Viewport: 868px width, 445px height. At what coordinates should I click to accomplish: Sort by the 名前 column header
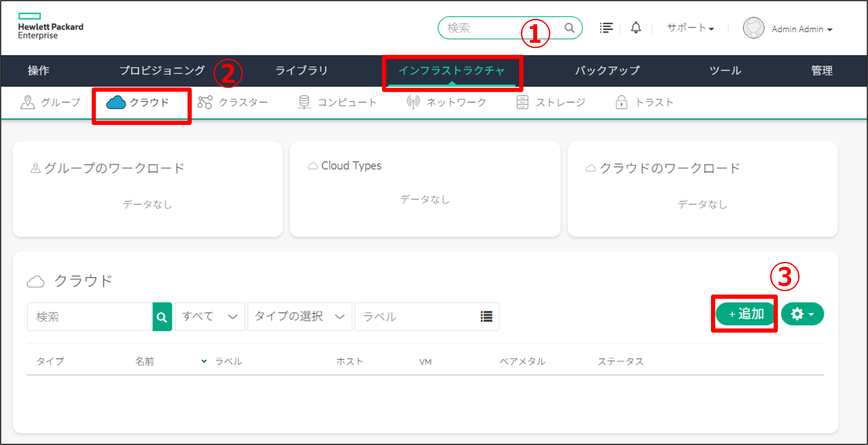(x=145, y=361)
